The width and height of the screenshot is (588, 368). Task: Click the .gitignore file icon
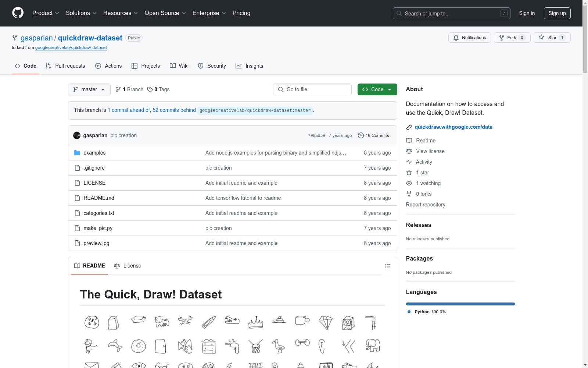(x=77, y=168)
